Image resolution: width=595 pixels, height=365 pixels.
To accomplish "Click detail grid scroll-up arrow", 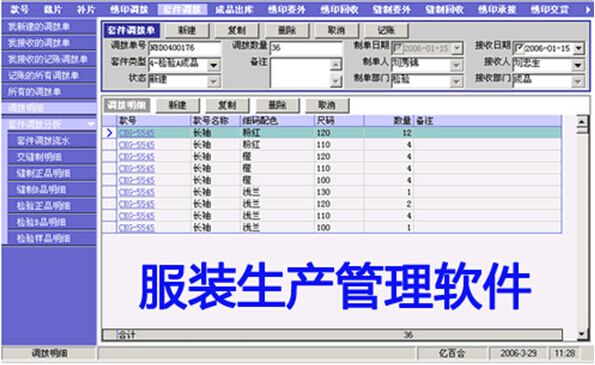I will point(582,122).
